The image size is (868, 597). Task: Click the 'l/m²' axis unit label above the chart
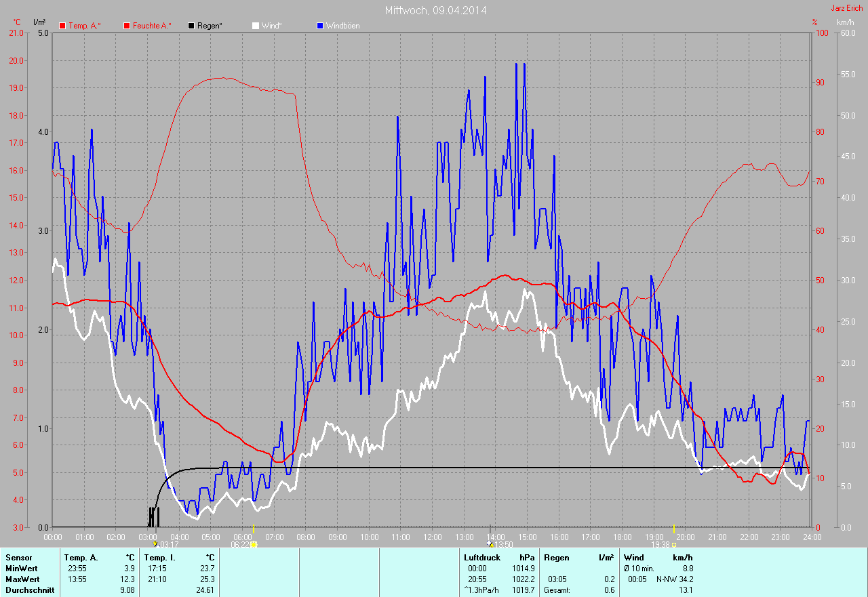pyautogui.click(x=39, y=22)
